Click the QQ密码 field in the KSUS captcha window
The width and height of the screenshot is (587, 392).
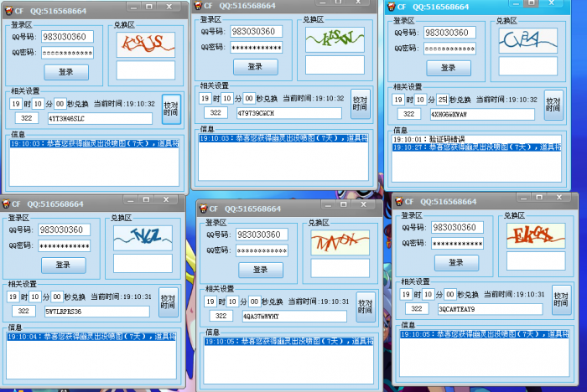(x=67, y=53)
